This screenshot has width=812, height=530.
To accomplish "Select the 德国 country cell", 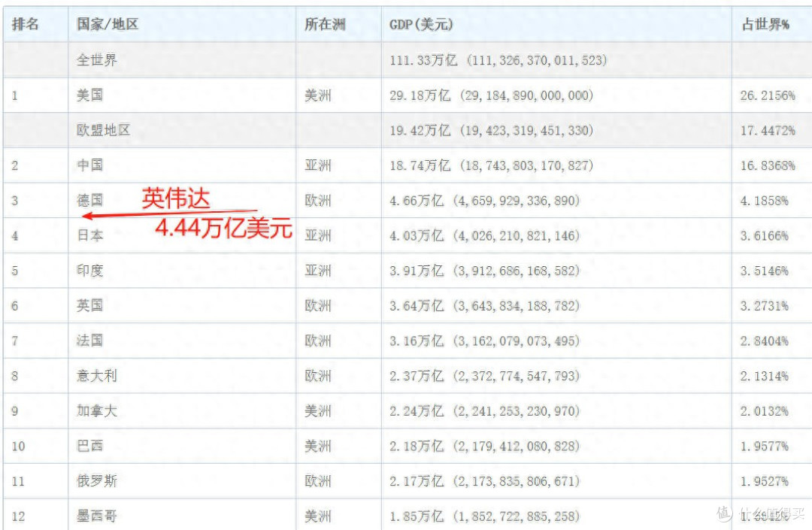I will [90, 200].
